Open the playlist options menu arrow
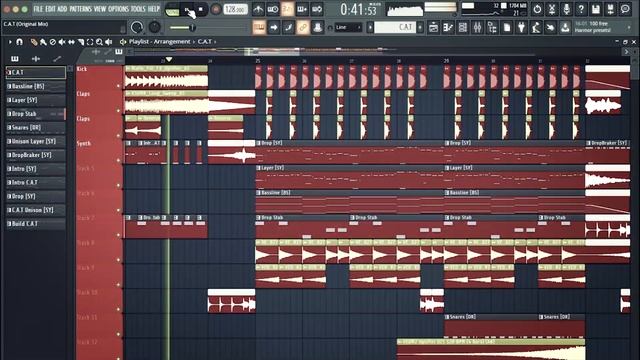This screenshot has height=360, width=640. pos(10,42)
